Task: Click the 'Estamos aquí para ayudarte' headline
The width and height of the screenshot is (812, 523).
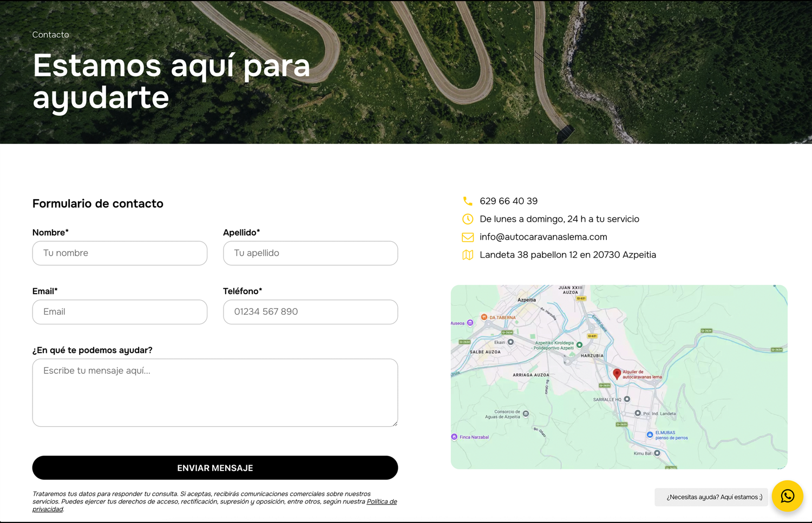Action: pyautogui.click(x=171, y=81)
